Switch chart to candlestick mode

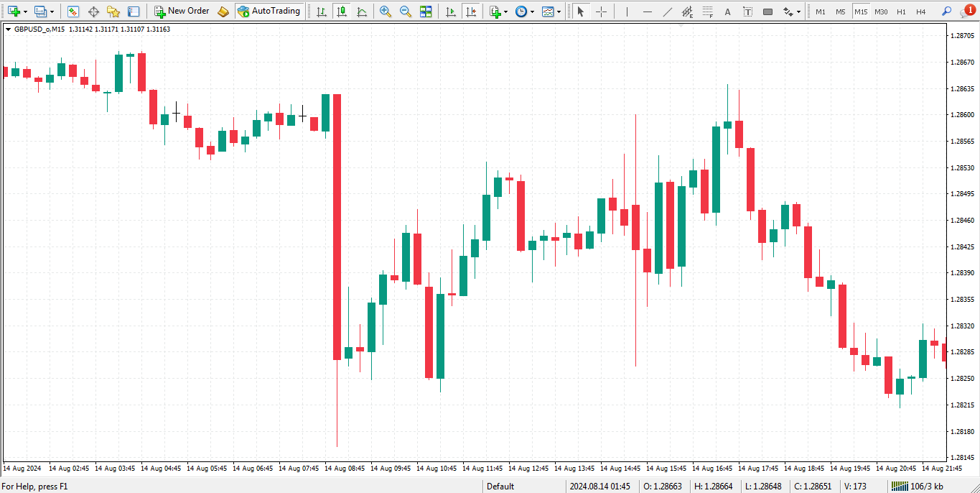tap(341, 11)
